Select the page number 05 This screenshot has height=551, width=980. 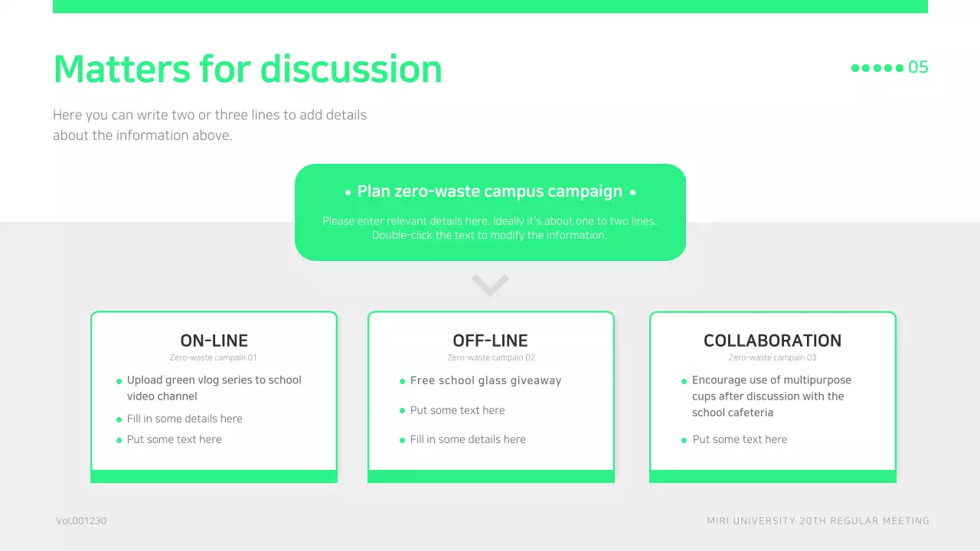918,67
